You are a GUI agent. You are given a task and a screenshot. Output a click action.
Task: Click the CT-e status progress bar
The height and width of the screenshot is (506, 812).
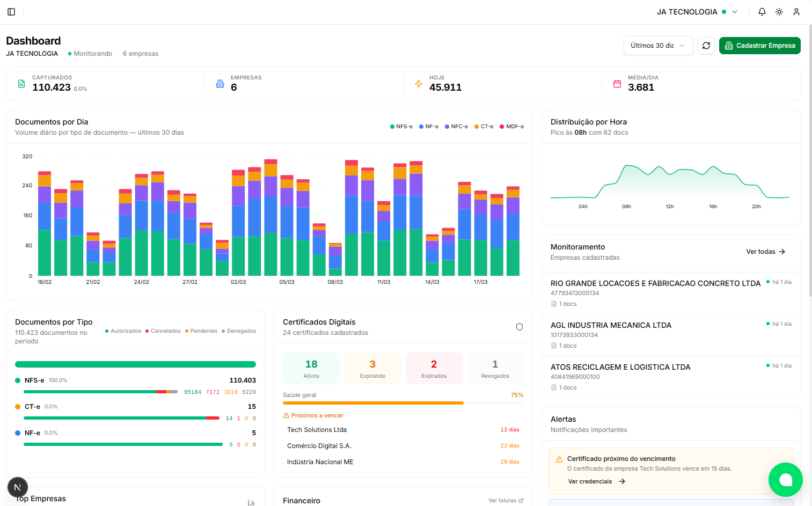coord(121,418)
